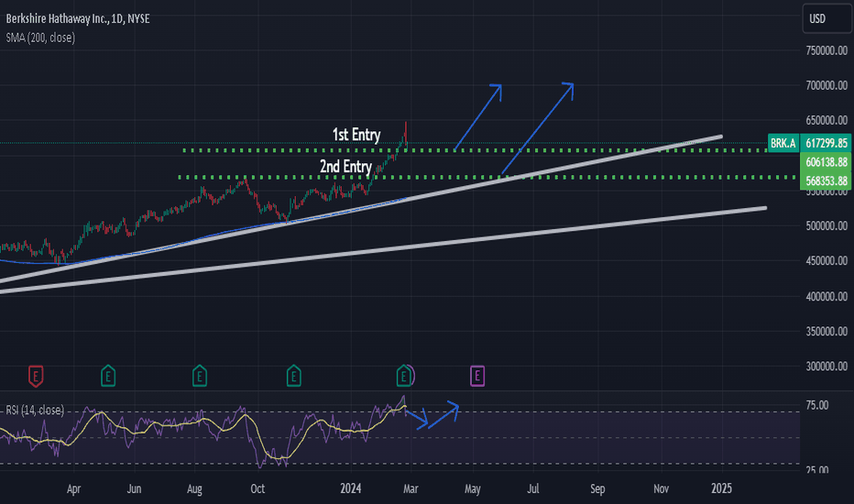Viewport: 854px width, 504px height.
Task: Click the Oct label on time axis
Action: click(x=257, y=488)
